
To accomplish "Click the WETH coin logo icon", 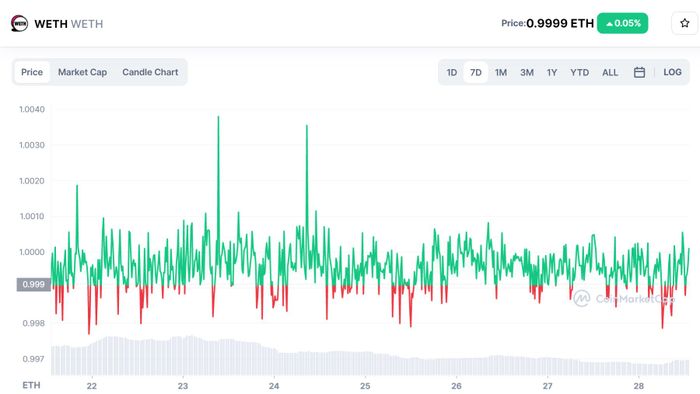I will coord(19,23).
